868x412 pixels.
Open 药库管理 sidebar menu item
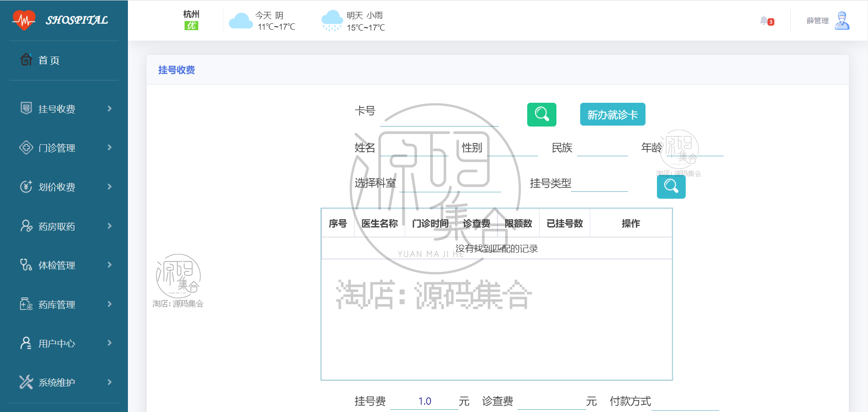coord(64,305)
